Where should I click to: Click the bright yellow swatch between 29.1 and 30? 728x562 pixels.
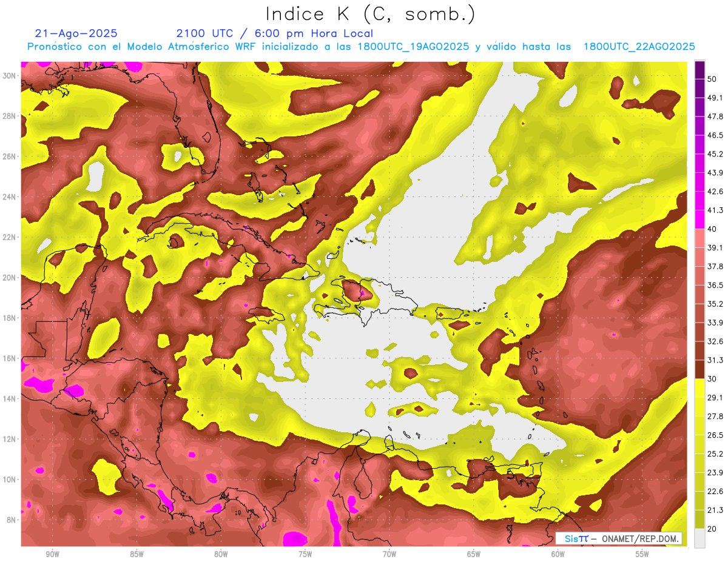coord(699,388)
